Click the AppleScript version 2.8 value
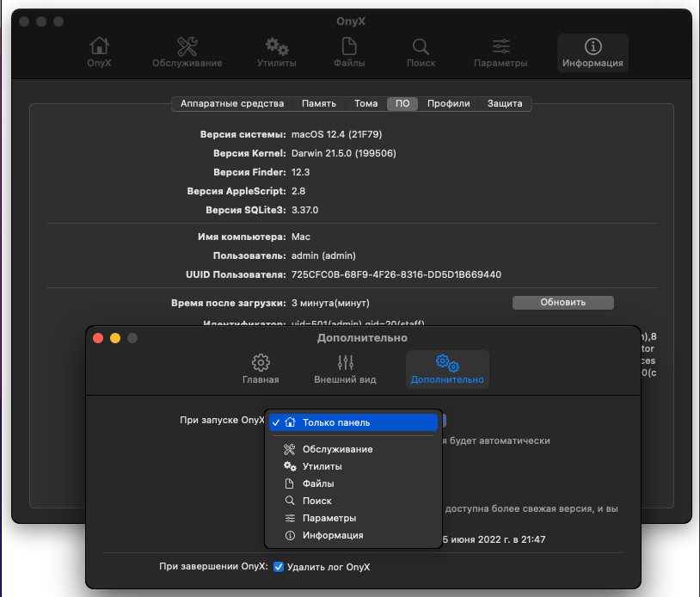The width and height of the screenshot is (700, 597). point(298,191)
